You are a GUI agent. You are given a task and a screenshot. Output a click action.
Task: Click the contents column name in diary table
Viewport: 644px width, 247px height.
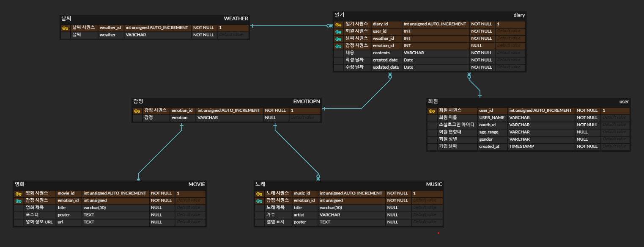pos(381,53)
